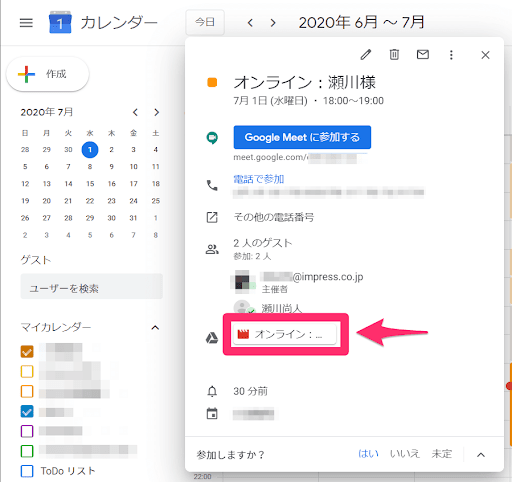Click the phone icon beside 電話で参加

(x=212, y=185)
